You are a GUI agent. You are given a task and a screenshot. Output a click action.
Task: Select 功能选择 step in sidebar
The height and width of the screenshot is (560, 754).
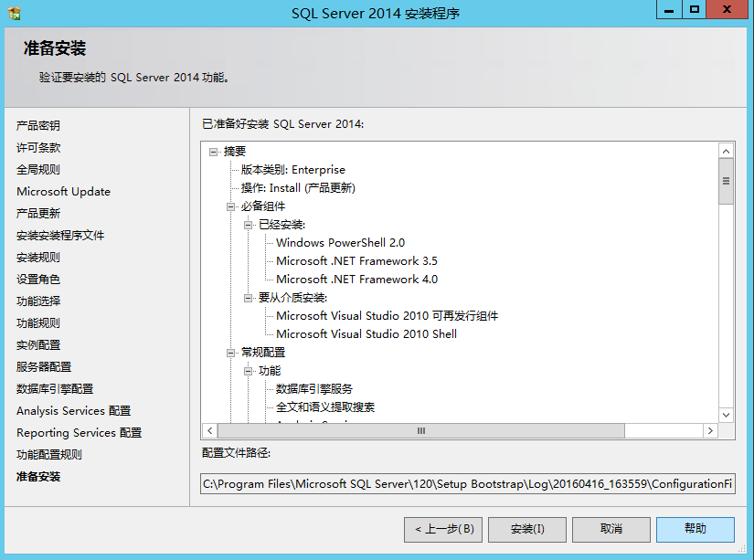click(x=38, y=301)
